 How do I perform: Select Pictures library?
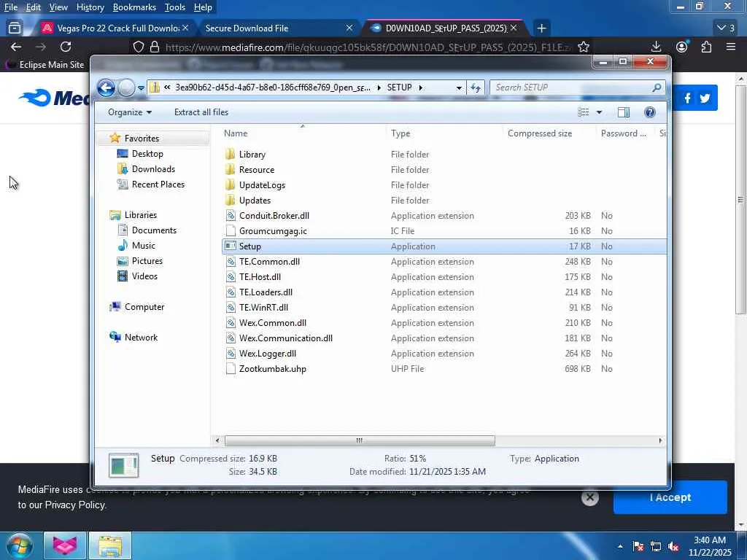147,261
